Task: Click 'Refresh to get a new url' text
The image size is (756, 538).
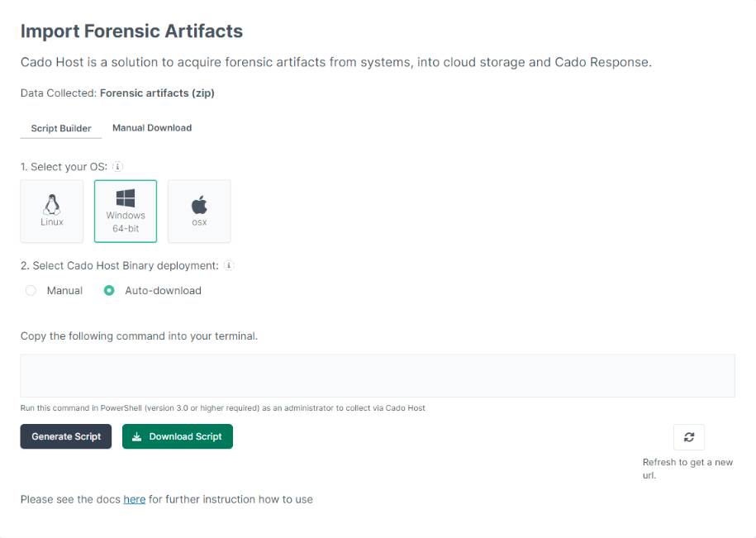Action: click(687, 469)
